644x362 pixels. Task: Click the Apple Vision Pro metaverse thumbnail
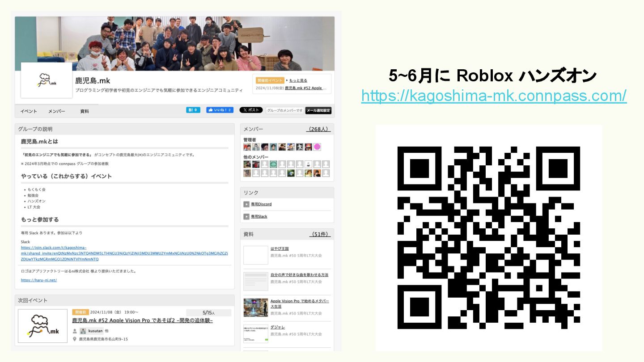point(256,307)
